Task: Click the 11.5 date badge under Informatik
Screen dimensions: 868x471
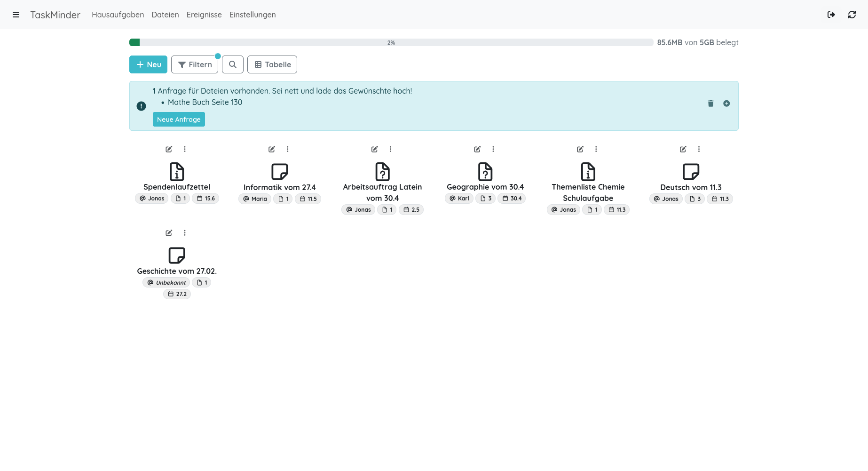Action: [308, 199]
